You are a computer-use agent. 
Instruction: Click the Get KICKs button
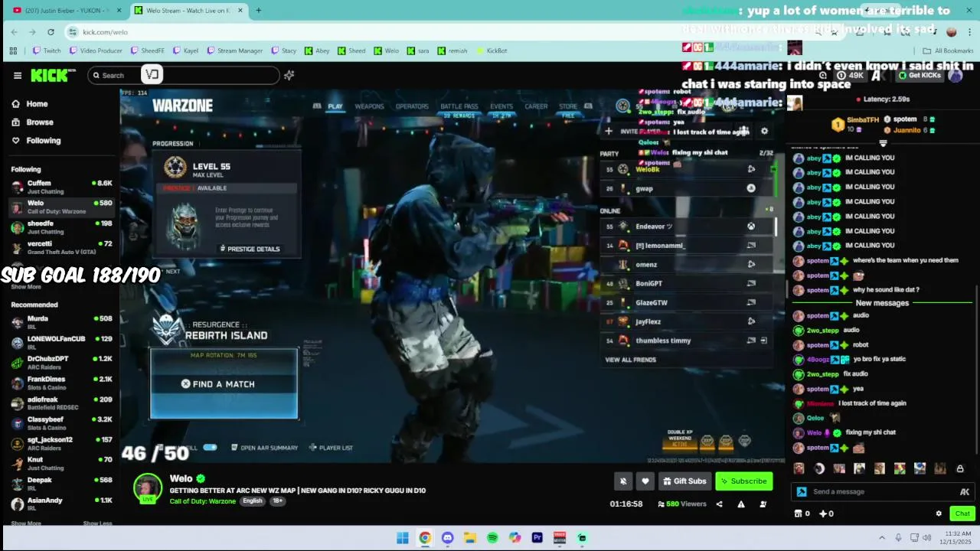[x=920, y=75]
